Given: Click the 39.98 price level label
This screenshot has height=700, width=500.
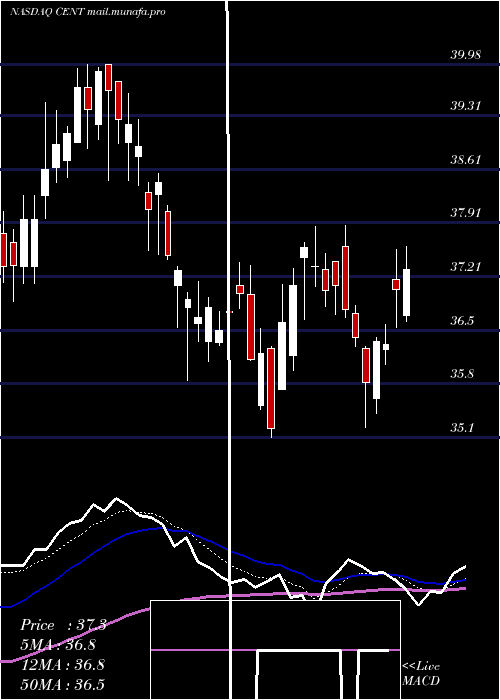Looking at the screenshot, I should [466, 55].
